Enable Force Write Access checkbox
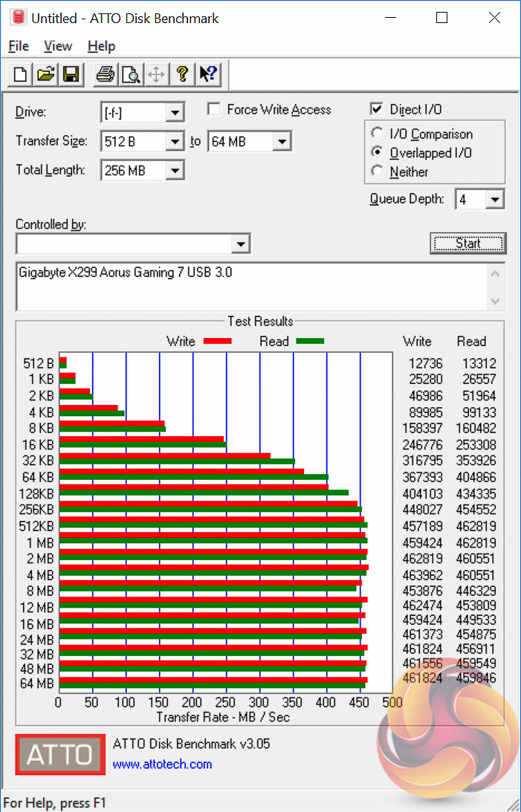The image size is (521, 812). pyautogui.click(x=213, y=109)
